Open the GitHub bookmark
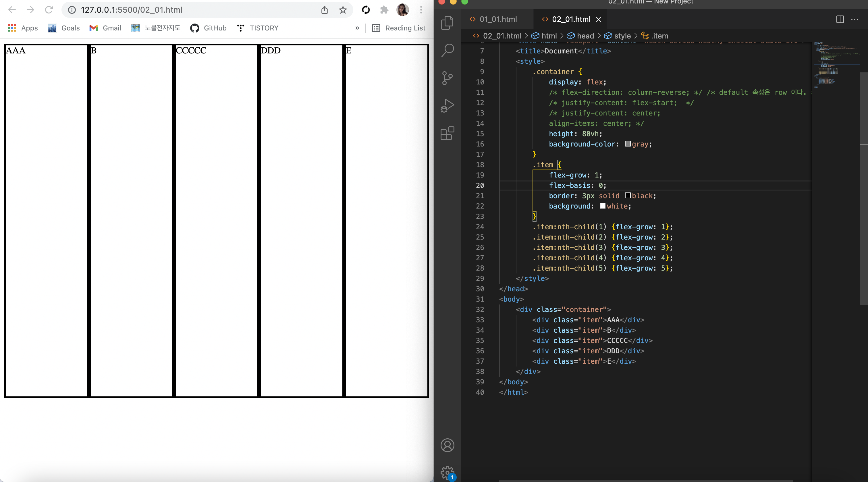The image size is (868, 482). click(208, 28)
